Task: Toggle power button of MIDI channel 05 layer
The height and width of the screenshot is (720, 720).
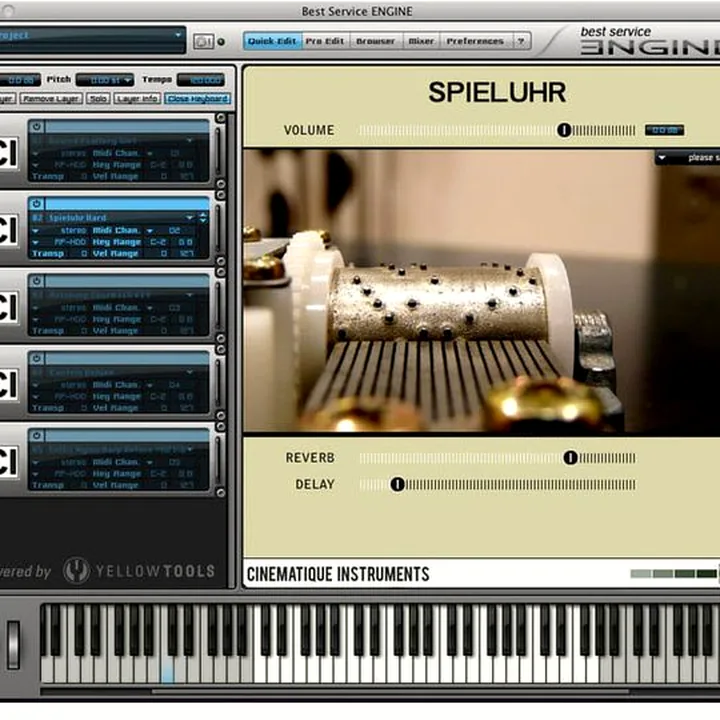Action: (x=37, y=435)
